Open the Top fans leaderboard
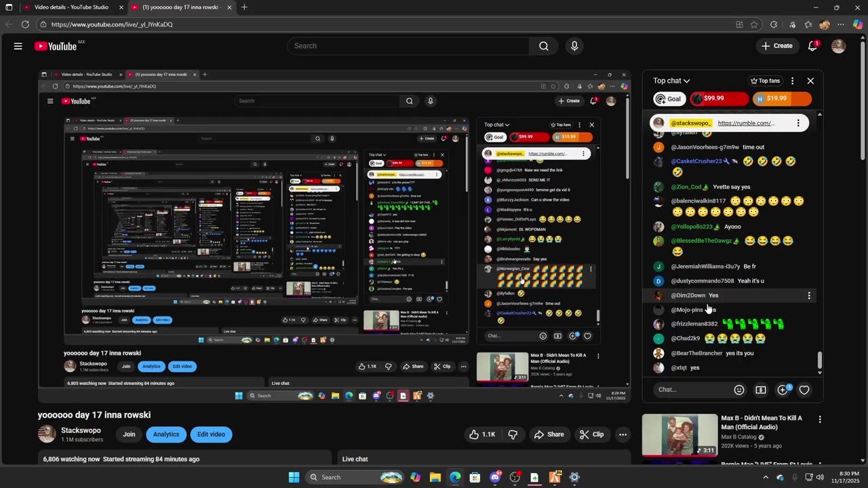The width and height of the screenshot is (868, 488). pos(765,81)
